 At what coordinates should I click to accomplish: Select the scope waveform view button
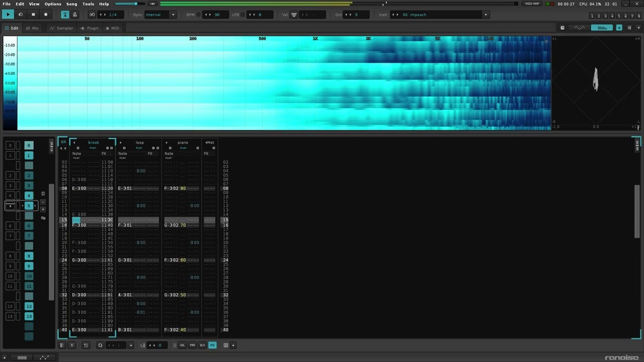(x=580, y=28)
